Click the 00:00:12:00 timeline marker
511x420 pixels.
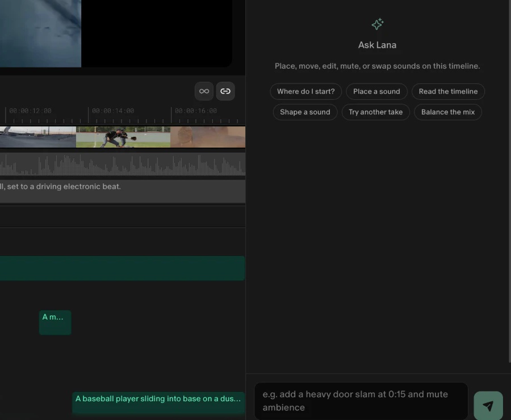[30, 111]
